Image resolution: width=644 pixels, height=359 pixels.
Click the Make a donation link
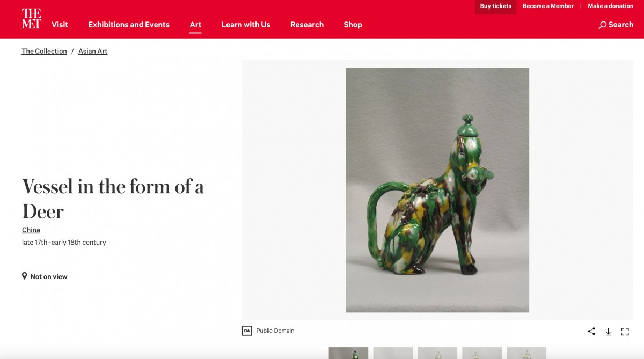(610, 6)
